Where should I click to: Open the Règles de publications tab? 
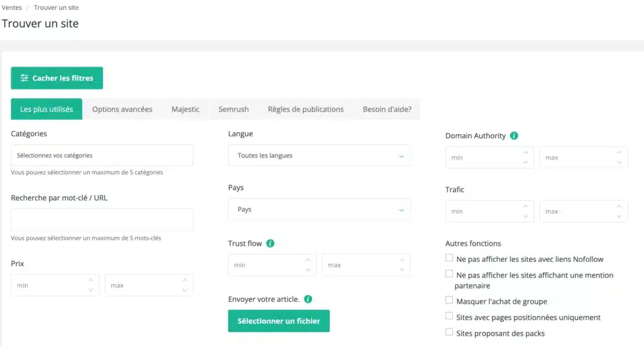[x=306, y=110]
